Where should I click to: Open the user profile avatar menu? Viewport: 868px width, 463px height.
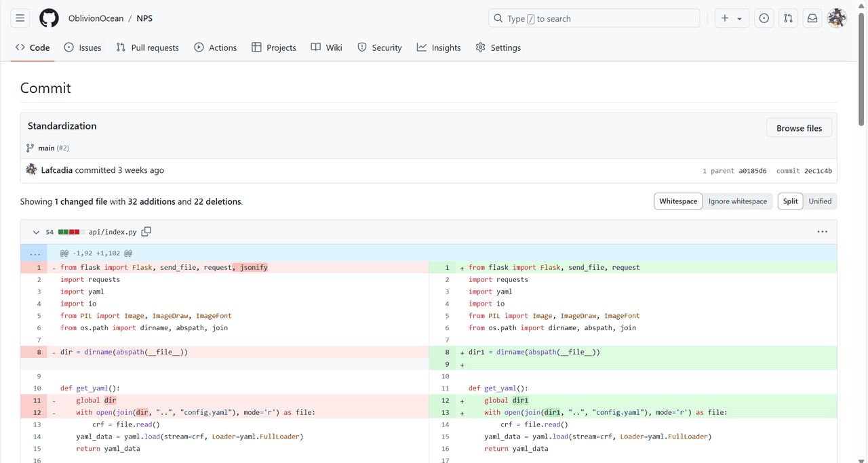pyautogui.click(x=837, y=18)
